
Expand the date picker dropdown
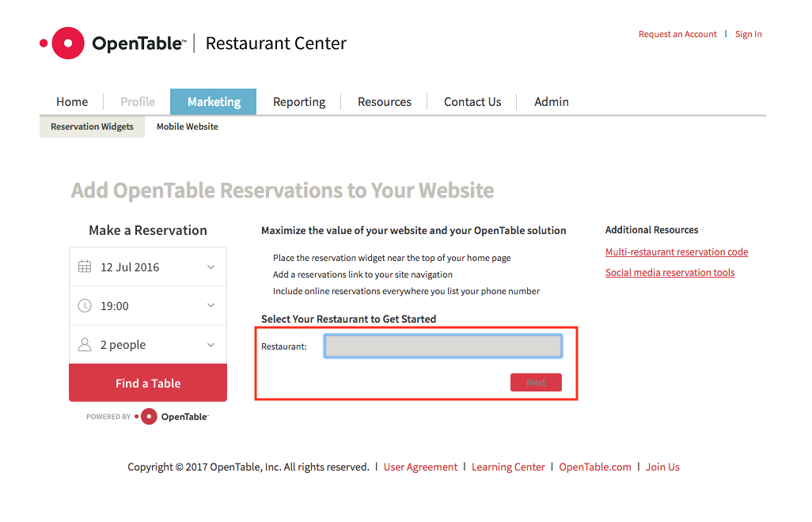click(x=211, y=267)
